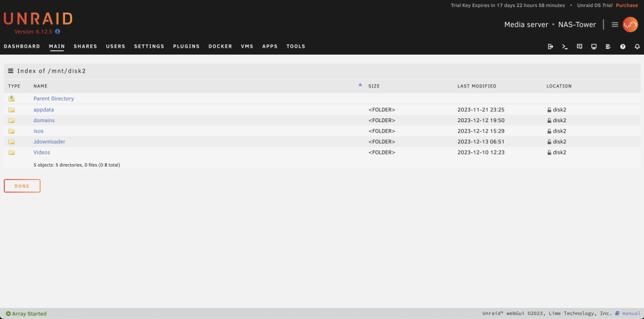
Task: Open the web terminal icon
Action: 565,47
